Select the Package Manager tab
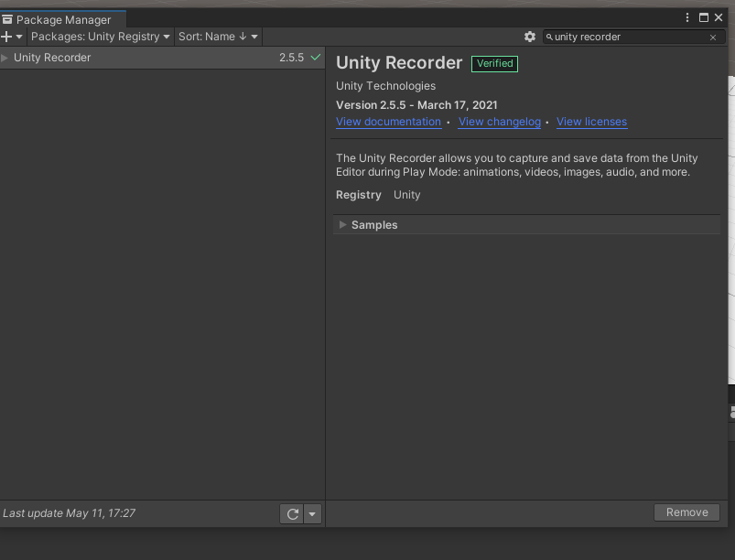735x560 pixels. point(63,20)
